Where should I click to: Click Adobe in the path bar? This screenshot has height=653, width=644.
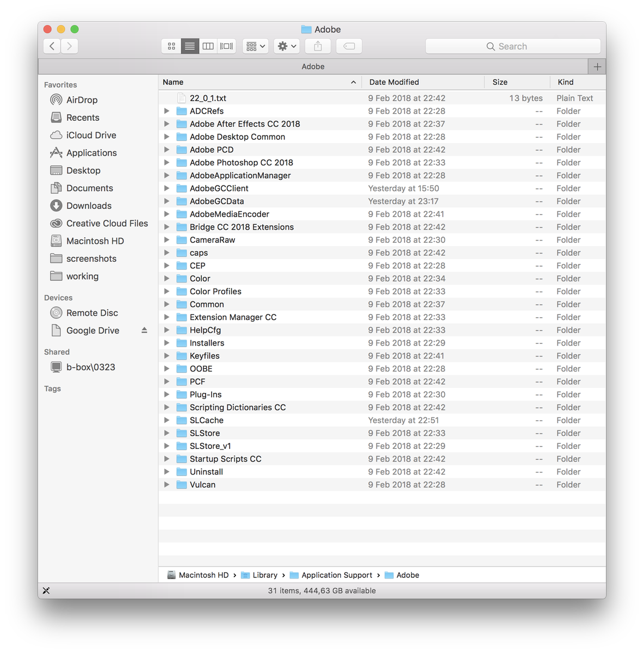pyautogui.click(x=402, y=575)
